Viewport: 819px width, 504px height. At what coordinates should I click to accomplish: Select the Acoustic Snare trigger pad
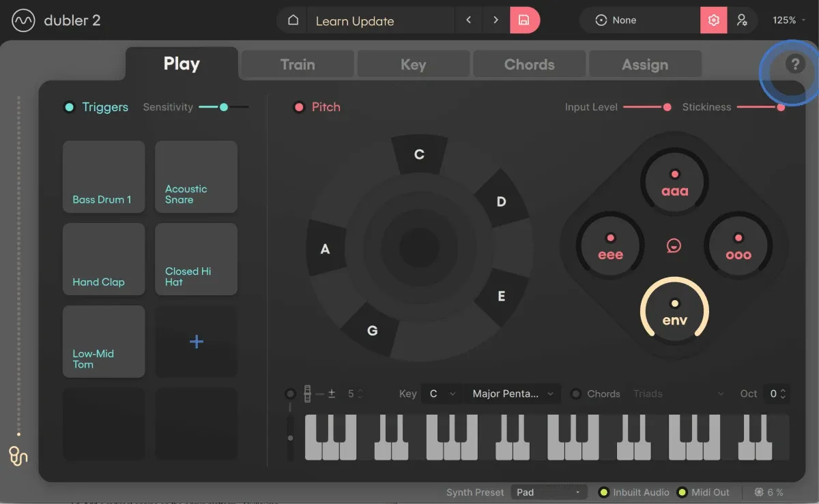pos(197,177)
